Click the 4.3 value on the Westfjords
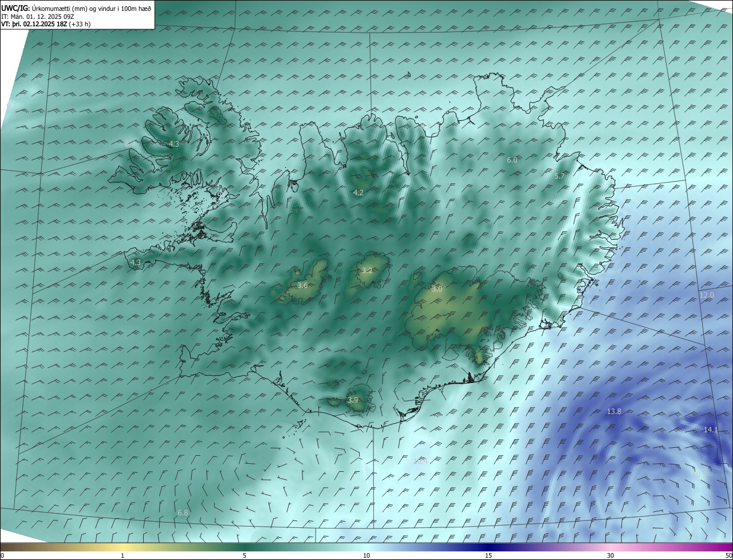Screen dimensions: 733x560 tap(174, 144)
